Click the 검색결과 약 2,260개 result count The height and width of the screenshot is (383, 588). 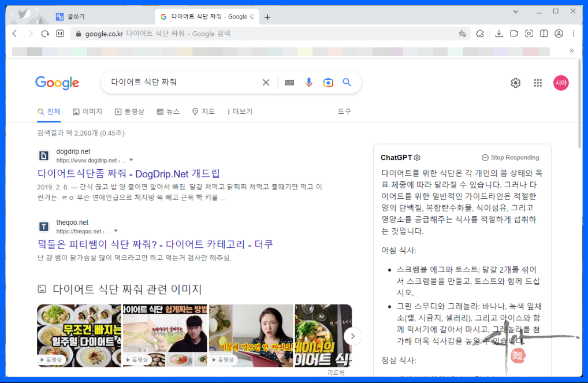coord(81,133)
